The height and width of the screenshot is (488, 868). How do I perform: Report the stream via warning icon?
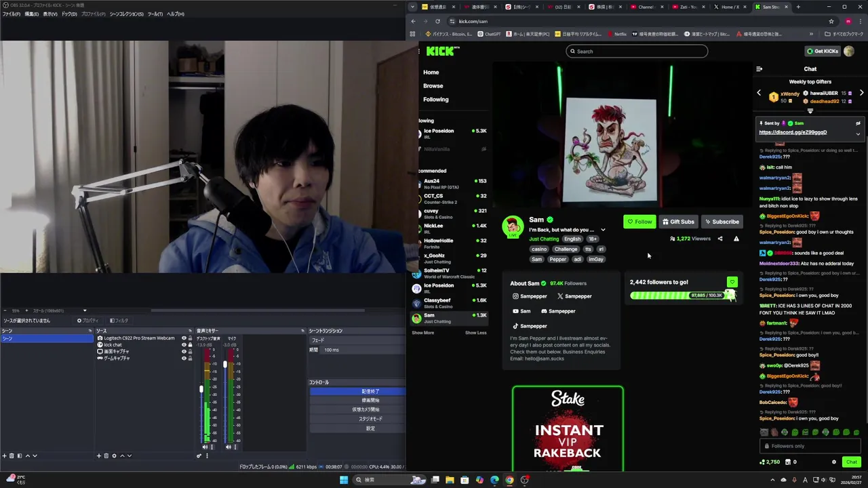click(736, 239)
